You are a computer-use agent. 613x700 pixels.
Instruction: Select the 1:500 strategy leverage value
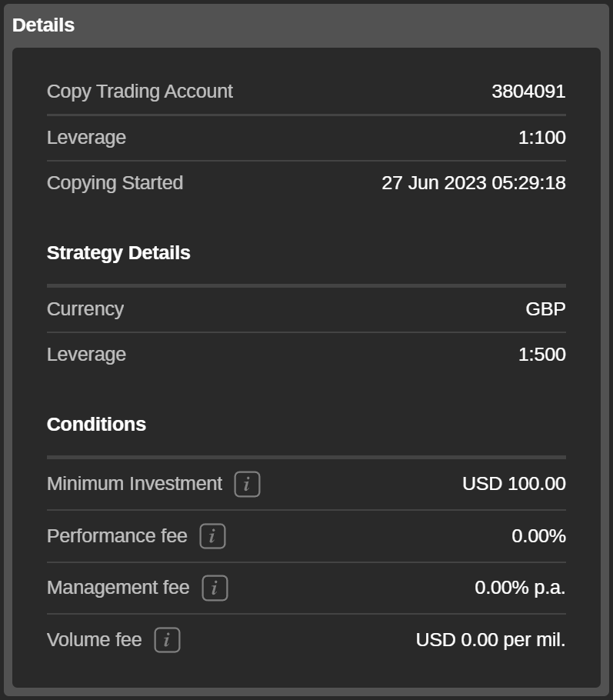[541, 355]
